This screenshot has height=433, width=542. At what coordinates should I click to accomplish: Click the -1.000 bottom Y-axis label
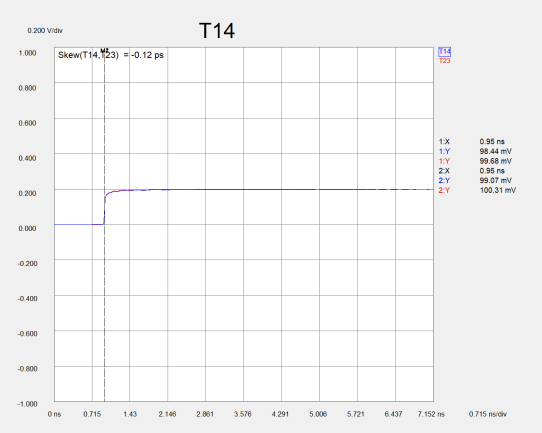coord(27,404)
